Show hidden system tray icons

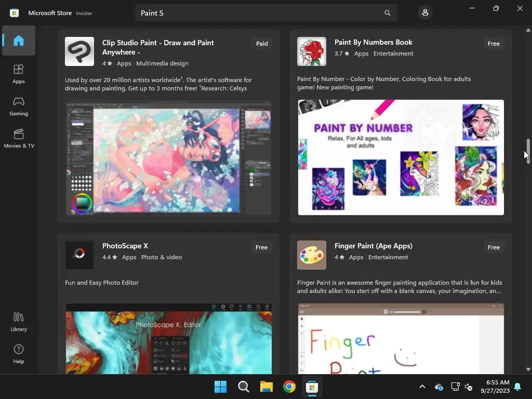tap(422, 387)
